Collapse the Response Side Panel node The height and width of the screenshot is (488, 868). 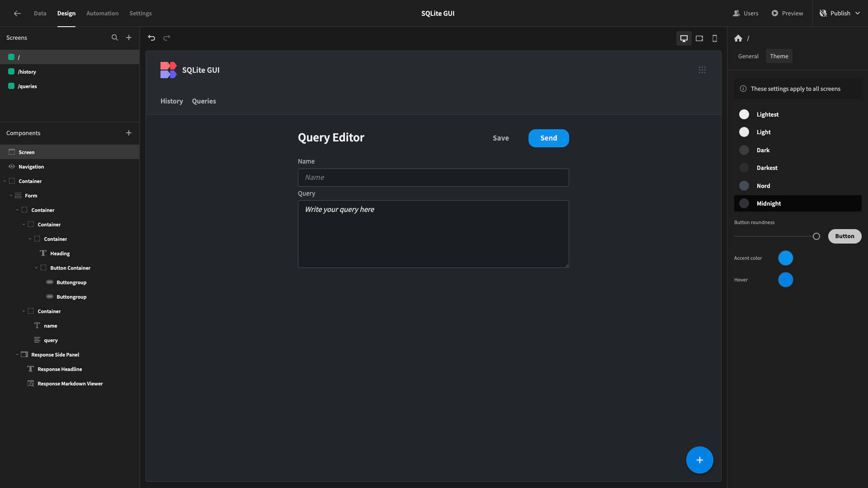(x=17, y=355)
